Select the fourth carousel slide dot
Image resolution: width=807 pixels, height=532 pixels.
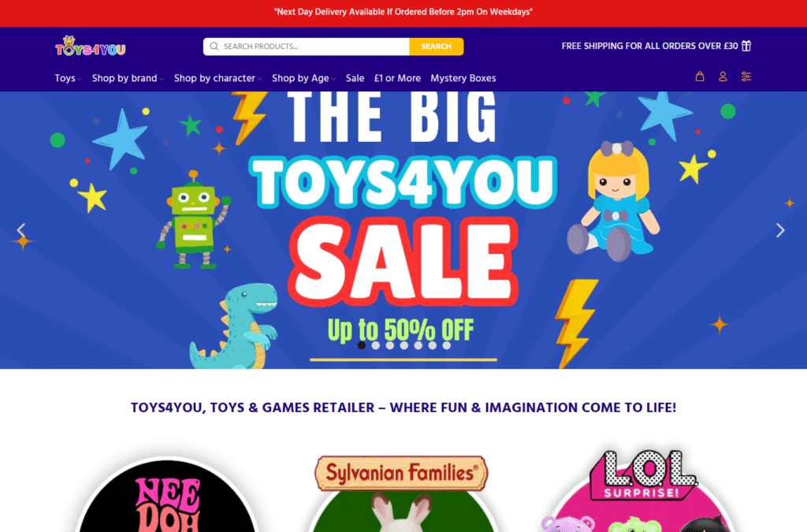tap(404, 345)
